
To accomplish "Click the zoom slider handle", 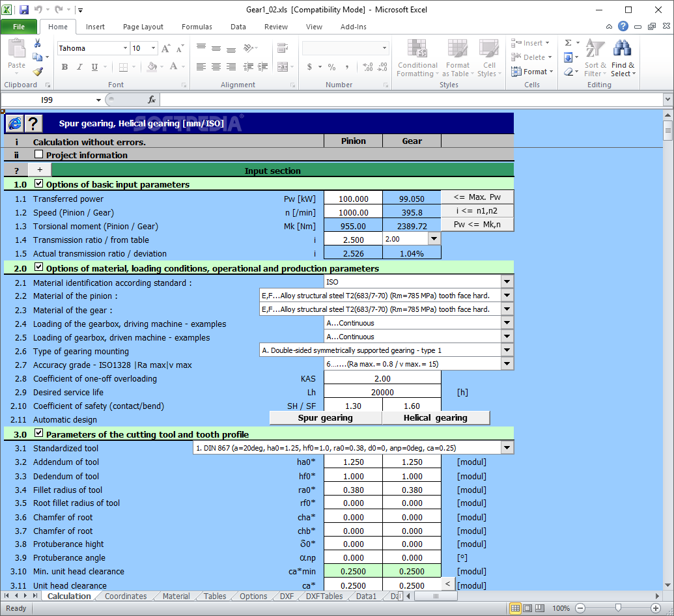I will click(x=618, y=608).
